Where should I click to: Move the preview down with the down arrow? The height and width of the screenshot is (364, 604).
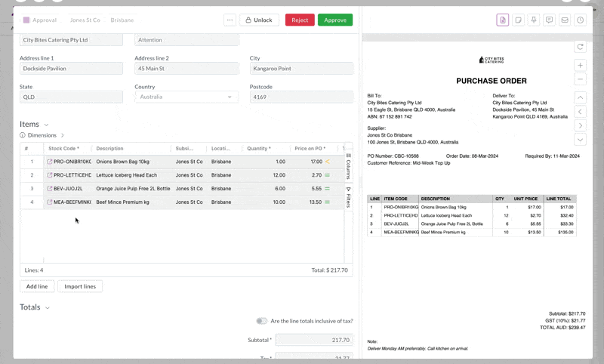coord(580,140)
